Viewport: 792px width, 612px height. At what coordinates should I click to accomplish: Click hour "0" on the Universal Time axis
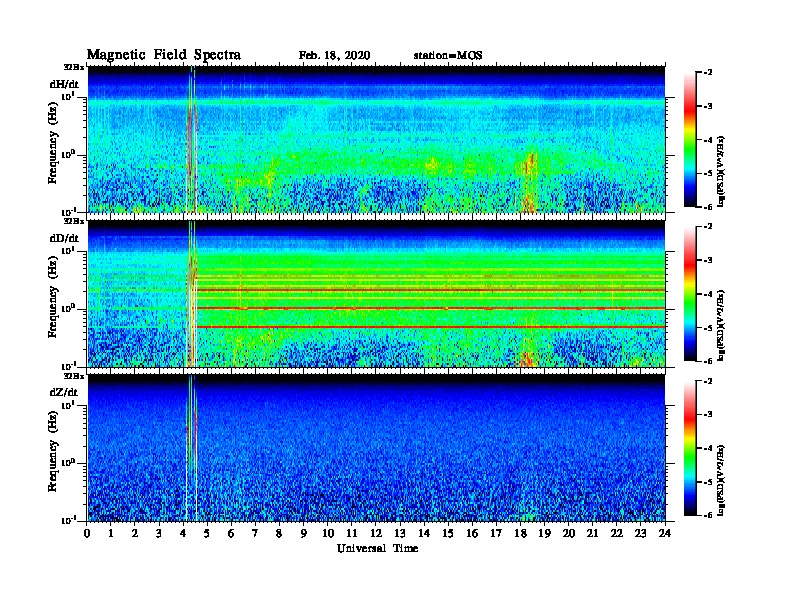pos(87,534)
